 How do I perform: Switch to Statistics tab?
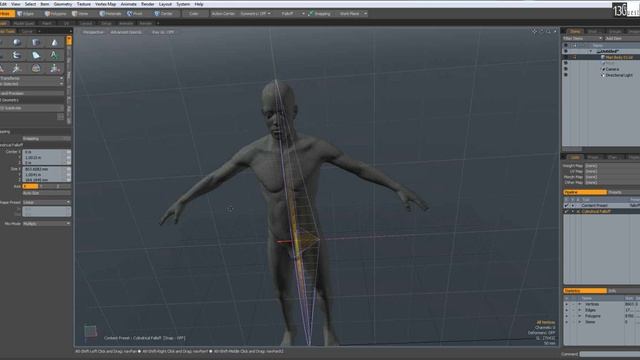click(x=585, y=291)
